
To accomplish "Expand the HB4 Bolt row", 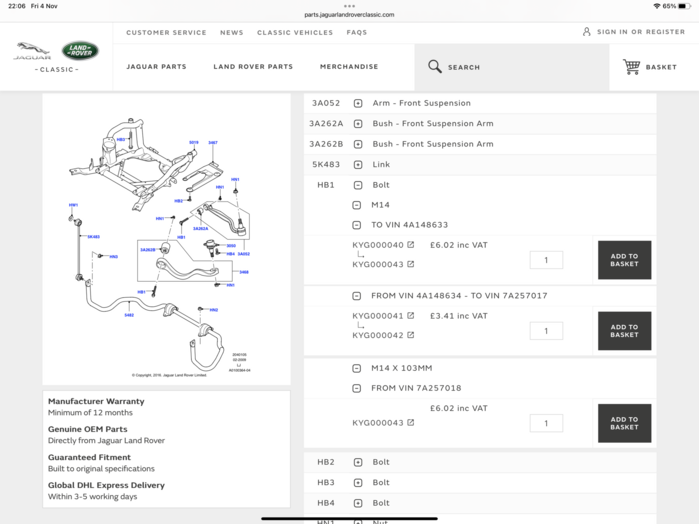I will [x=358, y=503].
